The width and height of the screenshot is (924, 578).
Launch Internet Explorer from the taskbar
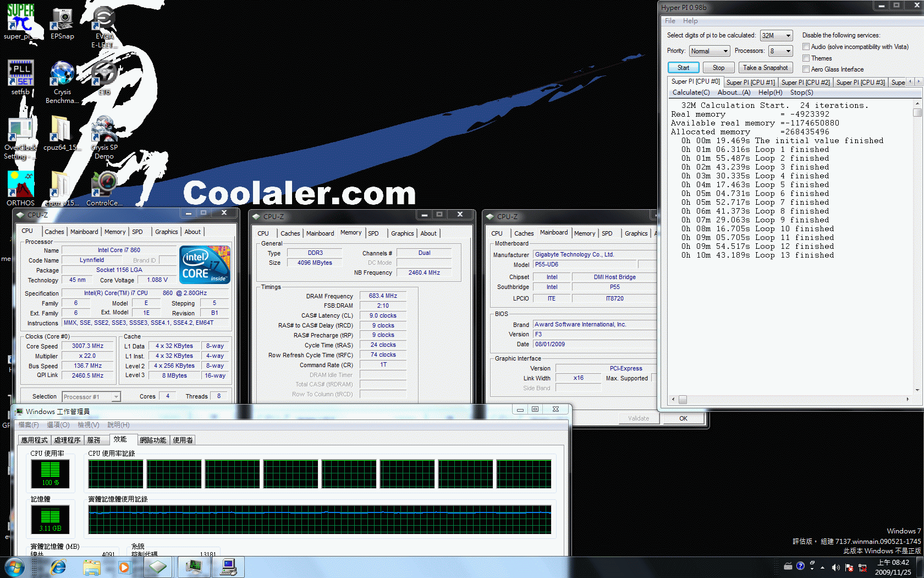point(58,567)
